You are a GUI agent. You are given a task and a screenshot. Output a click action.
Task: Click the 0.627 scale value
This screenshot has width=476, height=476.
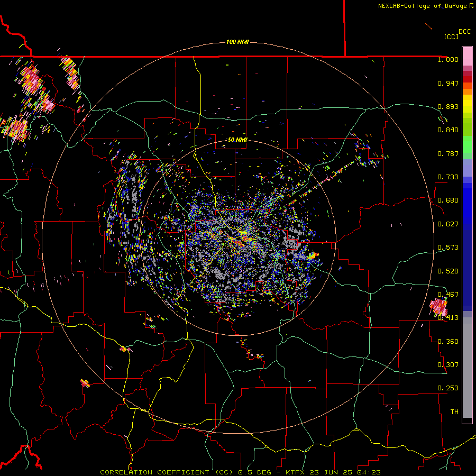(x=448, y=224)
